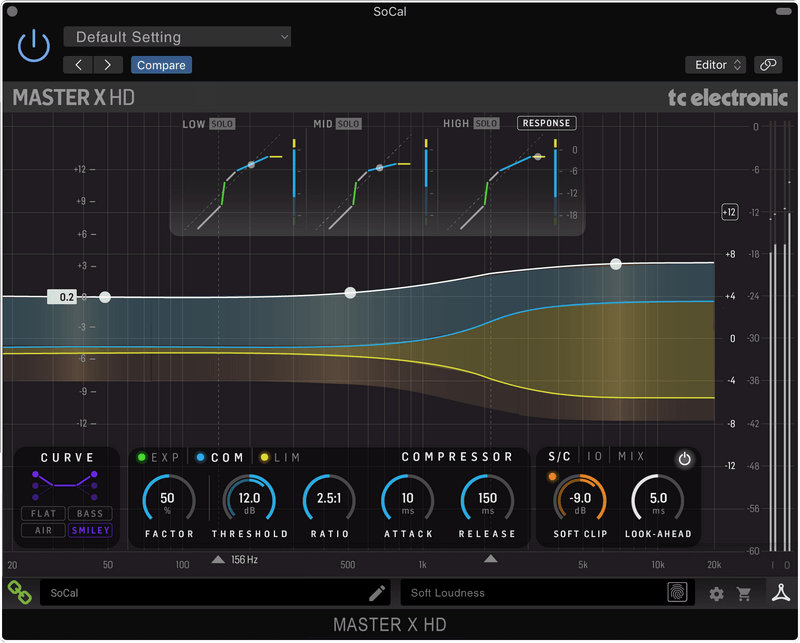Click the shopping cart icon
The width and height of the screenshot is (800, 643).
[745, 593]
